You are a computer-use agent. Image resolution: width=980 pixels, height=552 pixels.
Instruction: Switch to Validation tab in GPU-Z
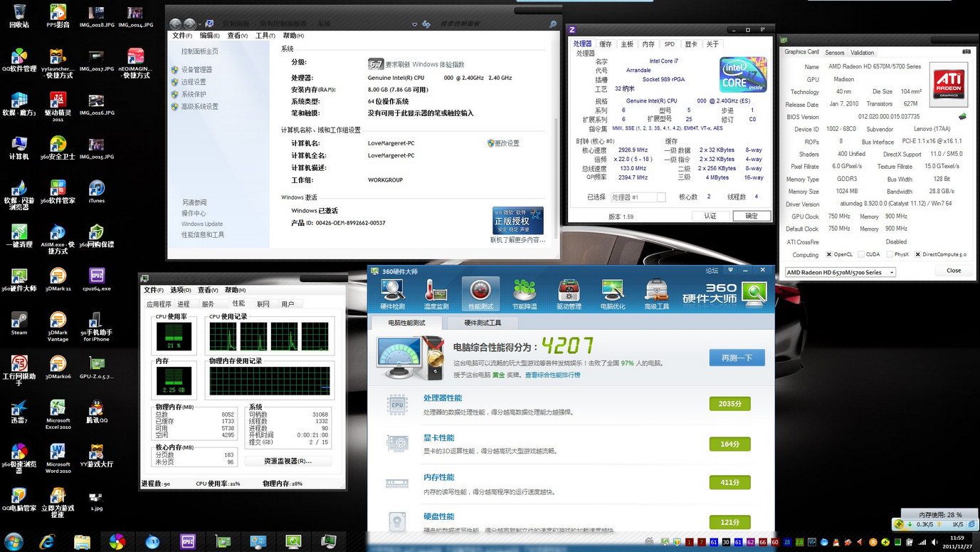click(x=863, y=53)
